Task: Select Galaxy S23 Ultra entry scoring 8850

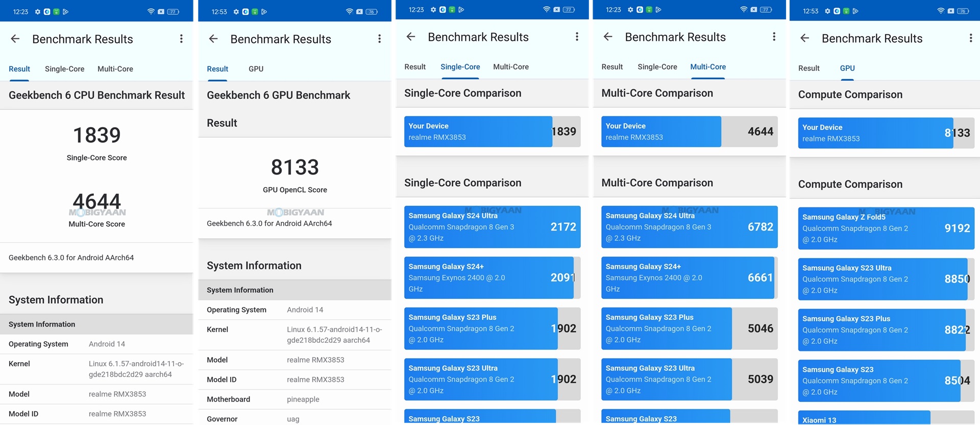Action: 886,279
